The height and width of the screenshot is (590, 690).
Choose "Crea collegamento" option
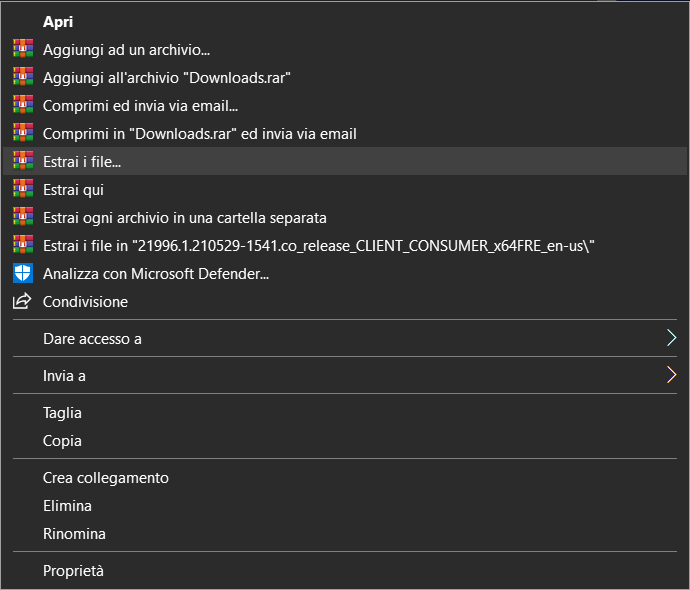point(105,478)
